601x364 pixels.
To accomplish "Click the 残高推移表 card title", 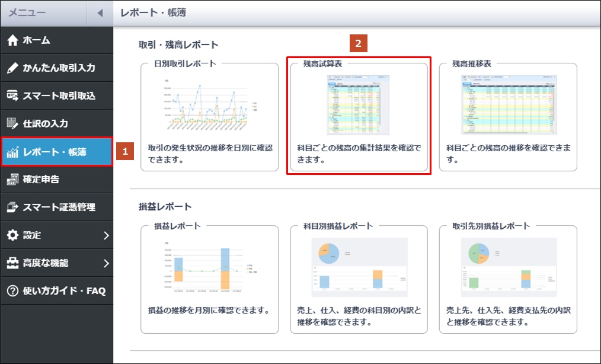I will pos(472,63).
